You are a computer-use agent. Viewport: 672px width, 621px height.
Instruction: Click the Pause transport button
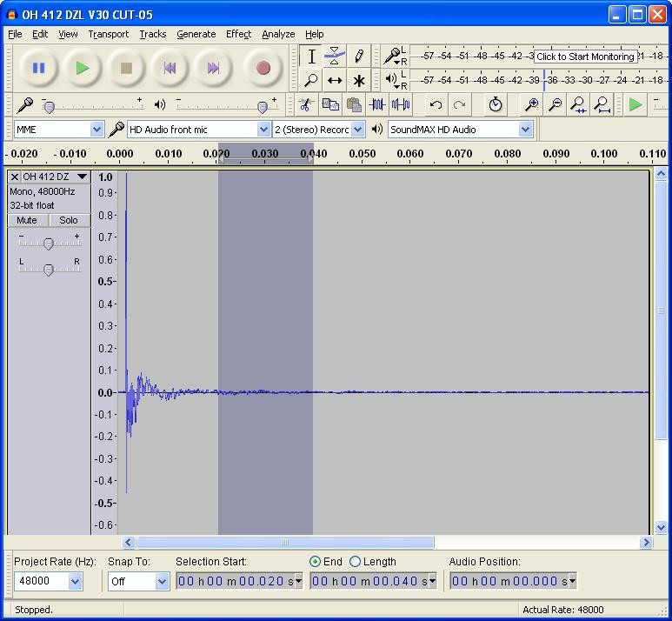pos(39,68)
